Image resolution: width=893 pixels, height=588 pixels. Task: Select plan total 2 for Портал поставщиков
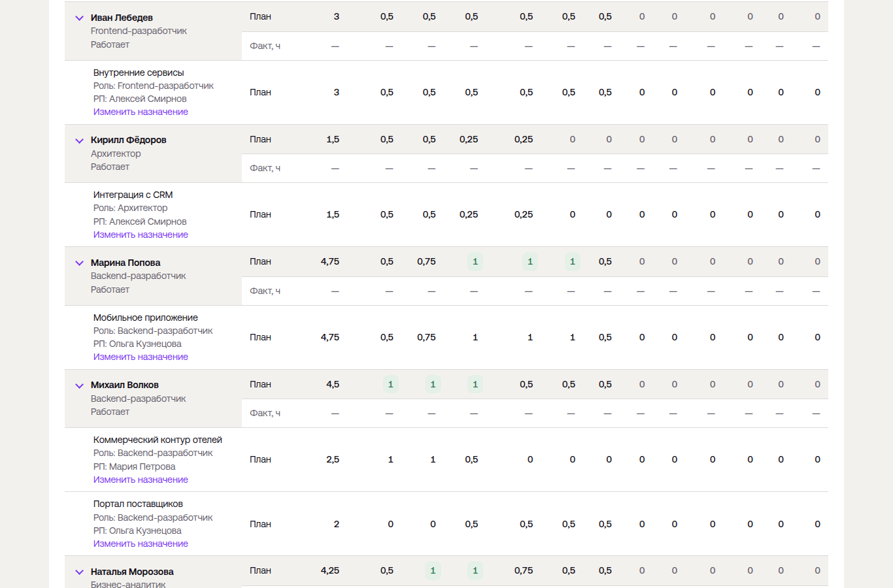click(x=337, y=524)
